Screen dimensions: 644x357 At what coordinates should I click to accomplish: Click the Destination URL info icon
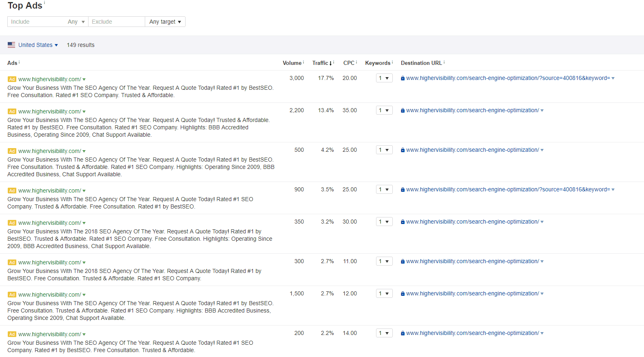click(444, 62)
